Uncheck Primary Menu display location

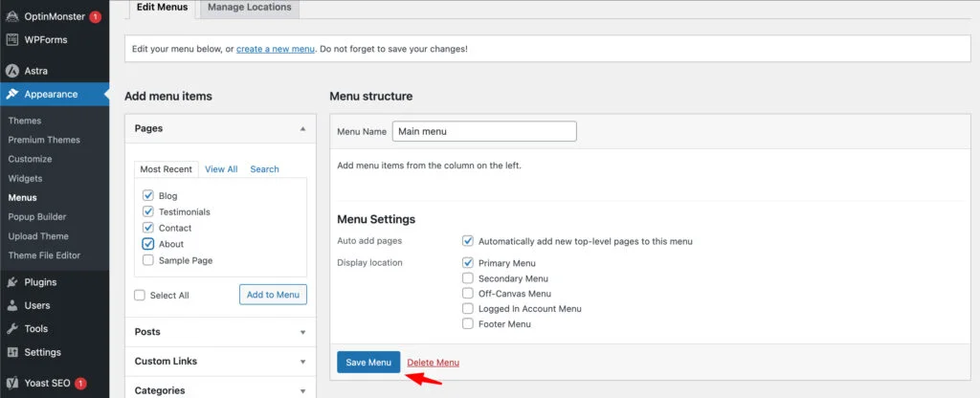point(467,263)
